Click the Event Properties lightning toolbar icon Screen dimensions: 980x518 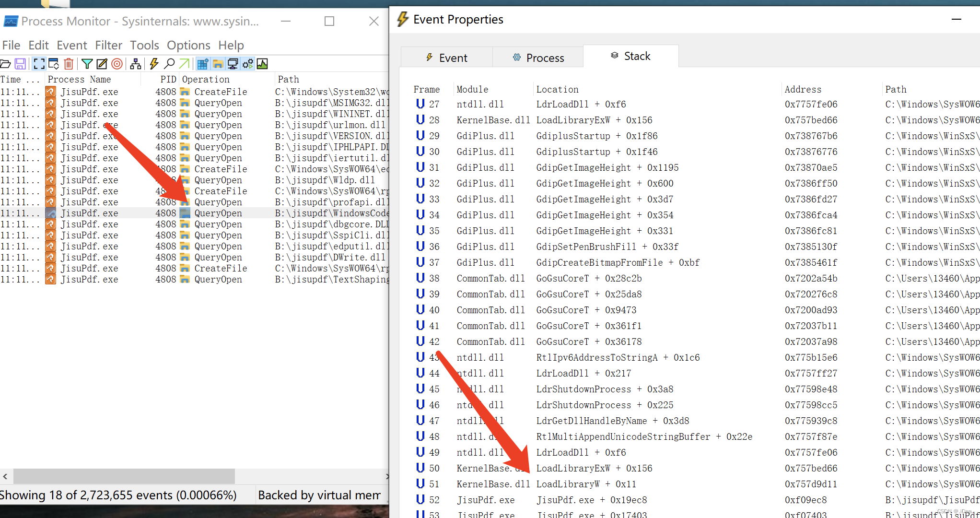[154, 64]
